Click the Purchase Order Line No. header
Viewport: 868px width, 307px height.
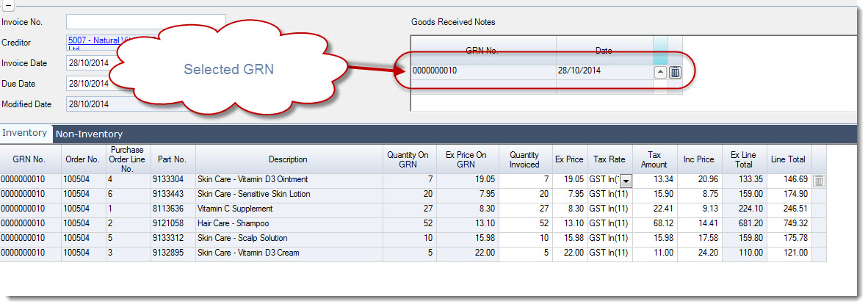click(127, 159)
